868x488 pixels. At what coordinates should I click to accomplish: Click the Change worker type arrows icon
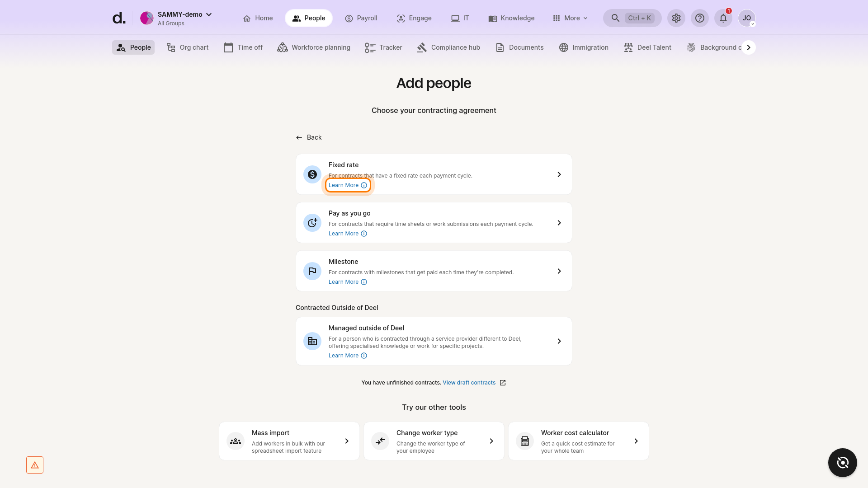tap(380, 441)
